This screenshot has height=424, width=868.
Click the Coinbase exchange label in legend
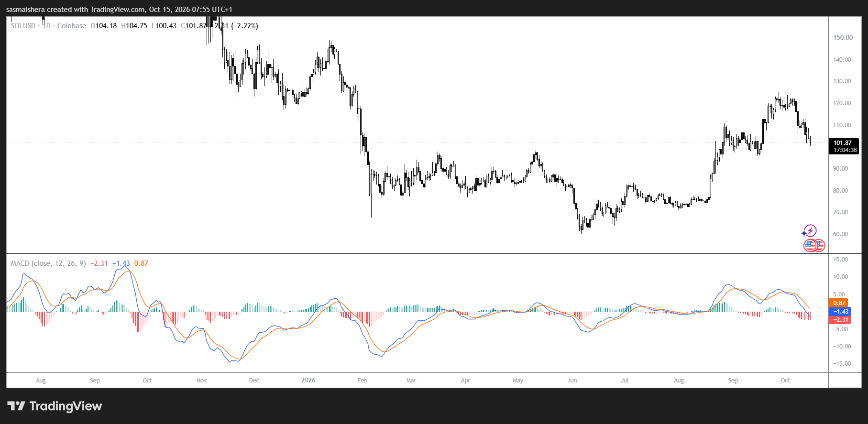tap(72, 26)
